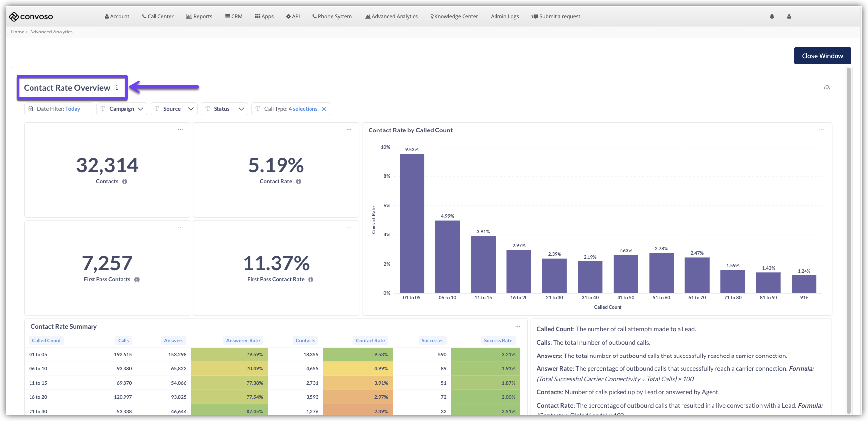This screenshot has width=868, height=421.
Task: Open the Reports menu
Action: coord(199,17)
